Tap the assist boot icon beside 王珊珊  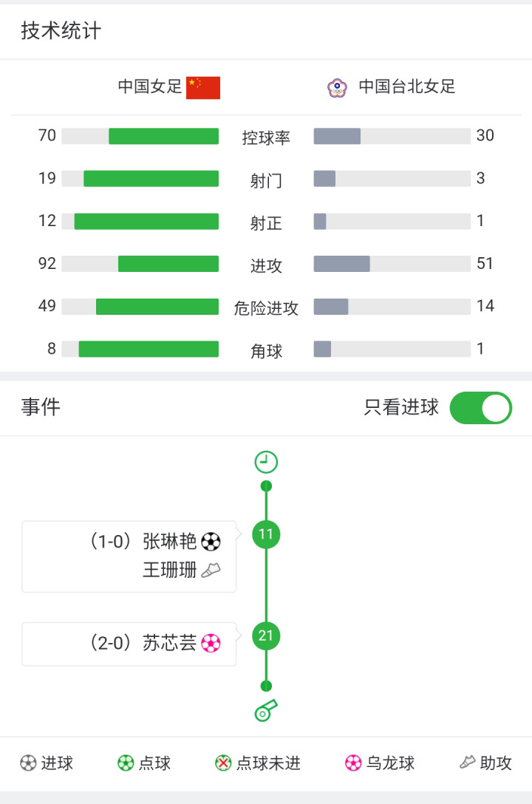coord(211,570)
